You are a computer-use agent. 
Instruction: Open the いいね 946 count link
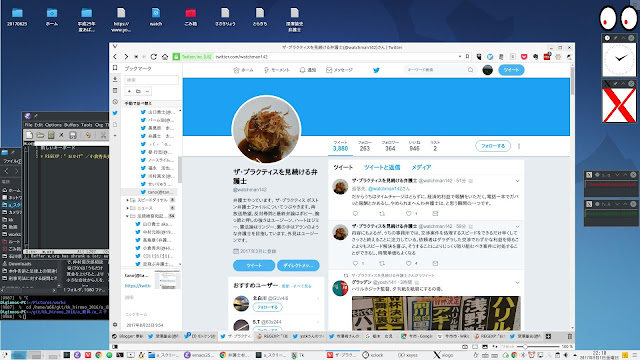414,146
